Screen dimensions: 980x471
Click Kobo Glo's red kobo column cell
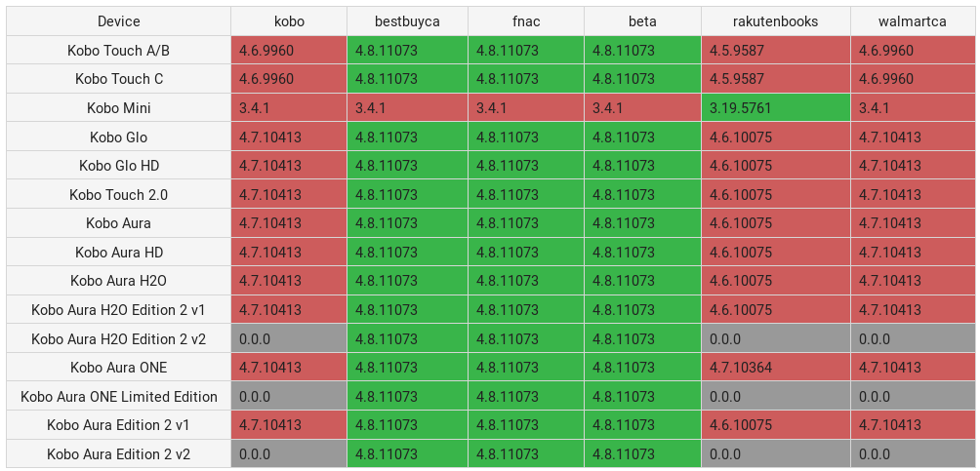click(x=289, y=137)
